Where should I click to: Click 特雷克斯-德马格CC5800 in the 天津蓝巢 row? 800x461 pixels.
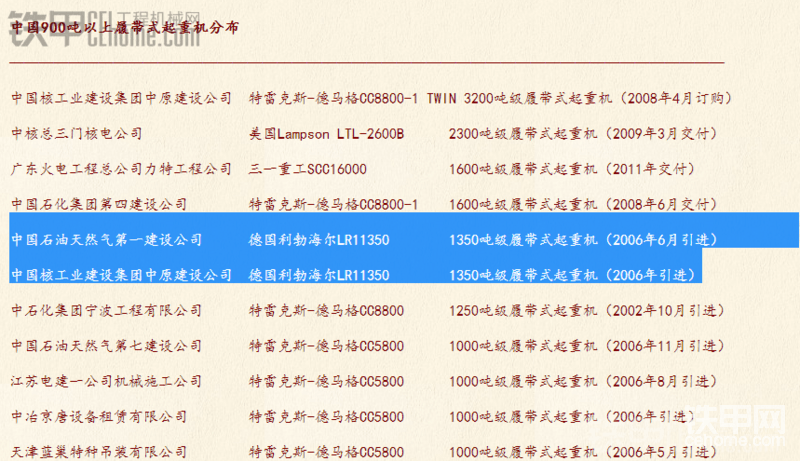pos(327,452)
